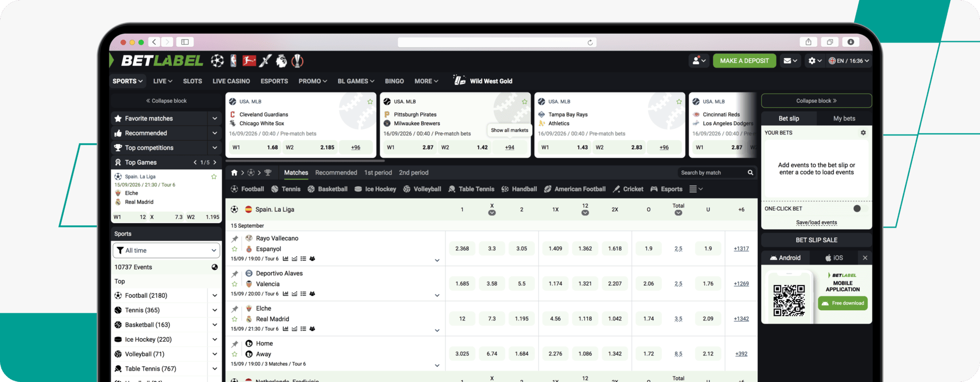This screenshot has width=980, height=382.
Task: Open the messages envelope icon
Action: [x=790, y=61]
